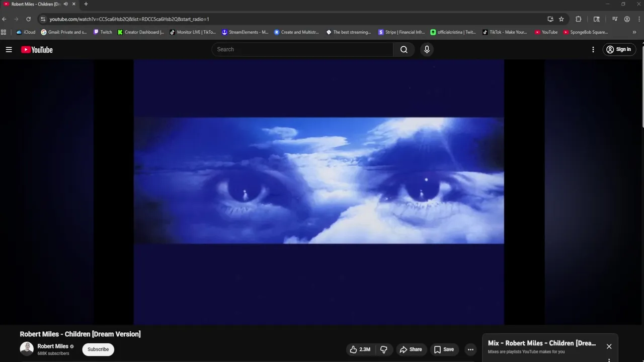The image size is (644, 362).
Task: Close the Mix playlist panel
Action: tap(609, 346)
